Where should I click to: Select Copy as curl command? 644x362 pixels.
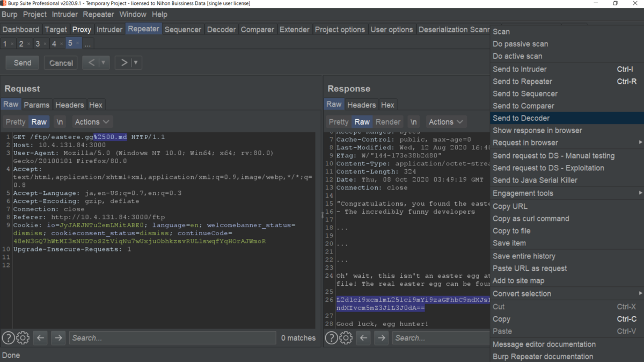567,219
